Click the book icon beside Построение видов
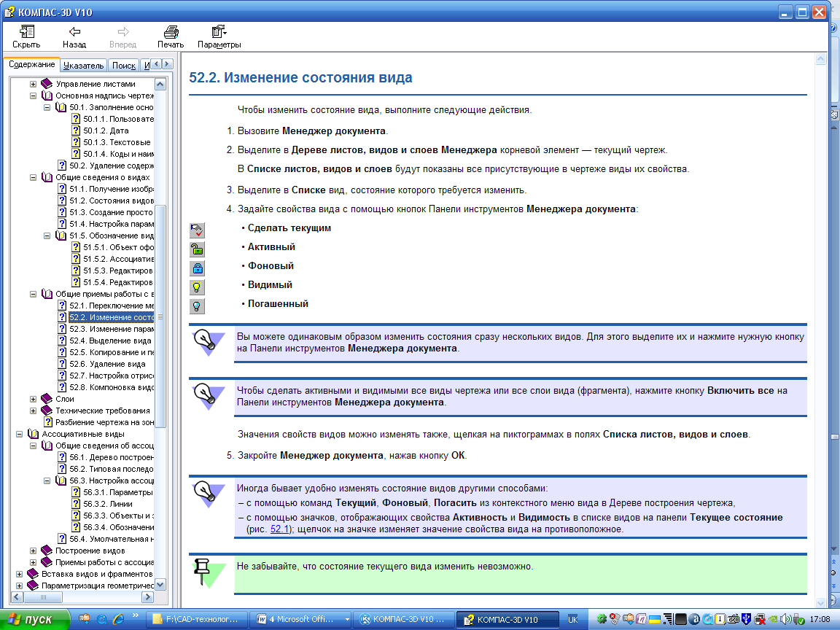Viewport: 840px width, 630px height. point(47,551)
